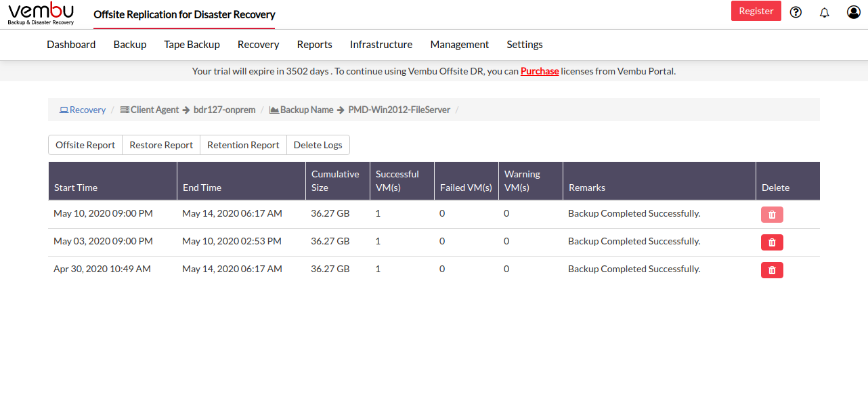This screenshot has width=868, height=413.
Task: Delete the May 03, 2020 09:00 PM backup
Action: (772, 242)
